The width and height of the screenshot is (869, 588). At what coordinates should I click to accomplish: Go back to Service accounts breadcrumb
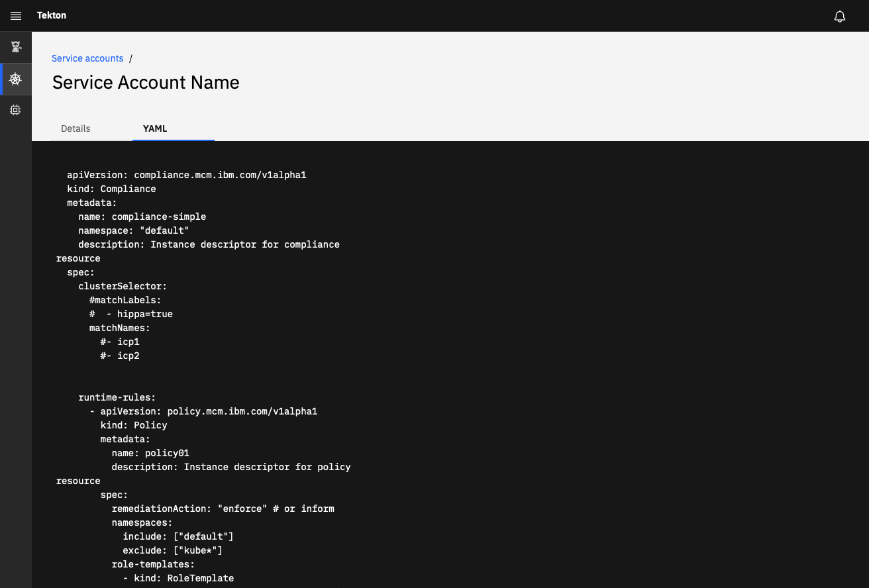[87, 58]
